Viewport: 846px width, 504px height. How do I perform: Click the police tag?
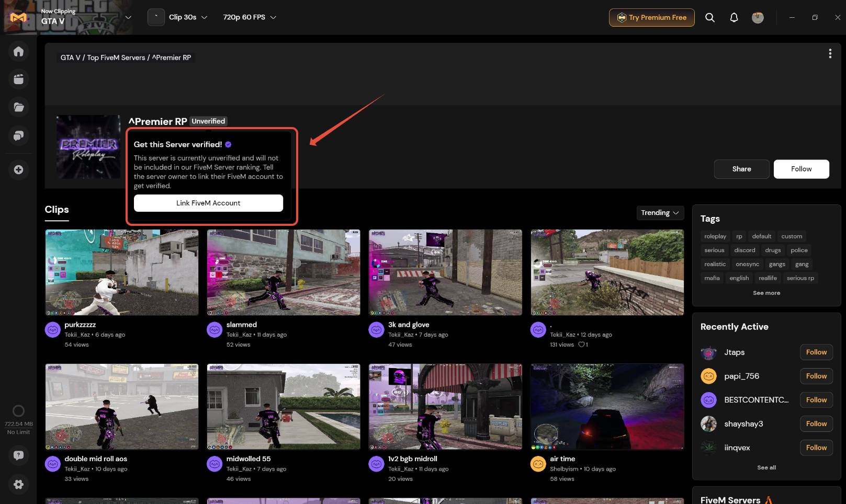pyautogui.click(x=799, y=250)
